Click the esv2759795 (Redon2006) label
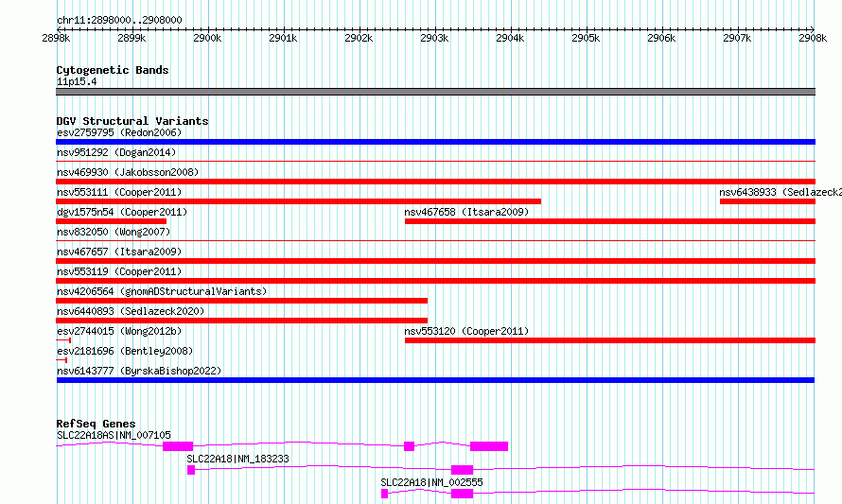The height and width of the screenshot is (504, 842). tap(119, 132)
